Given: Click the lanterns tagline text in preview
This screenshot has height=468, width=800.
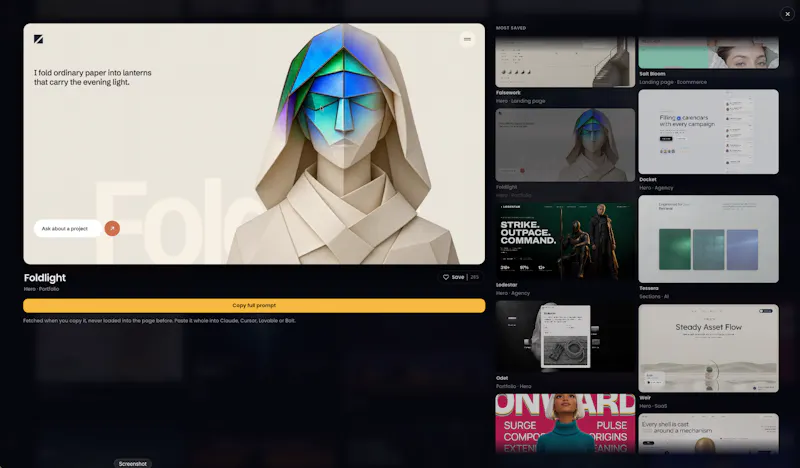Looking at the screenshot, I should (x=93, y=77).
